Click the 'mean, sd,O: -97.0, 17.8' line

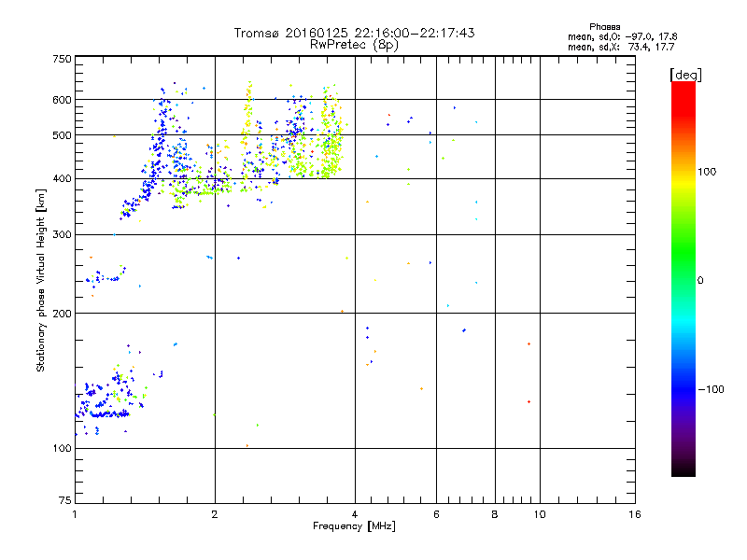[x=622, y=37]
